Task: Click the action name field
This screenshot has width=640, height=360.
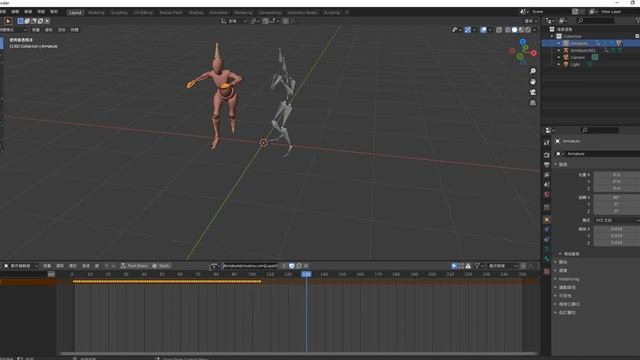Action: tap(251, 266)
